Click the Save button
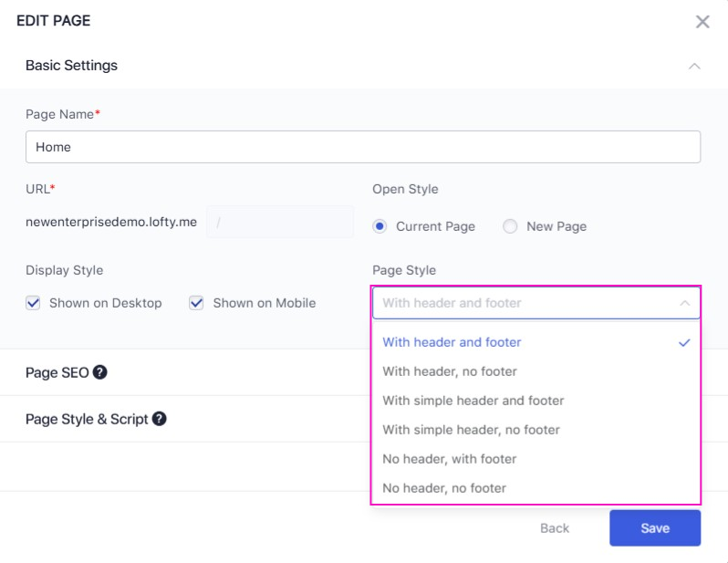 [x=654, y=528]
